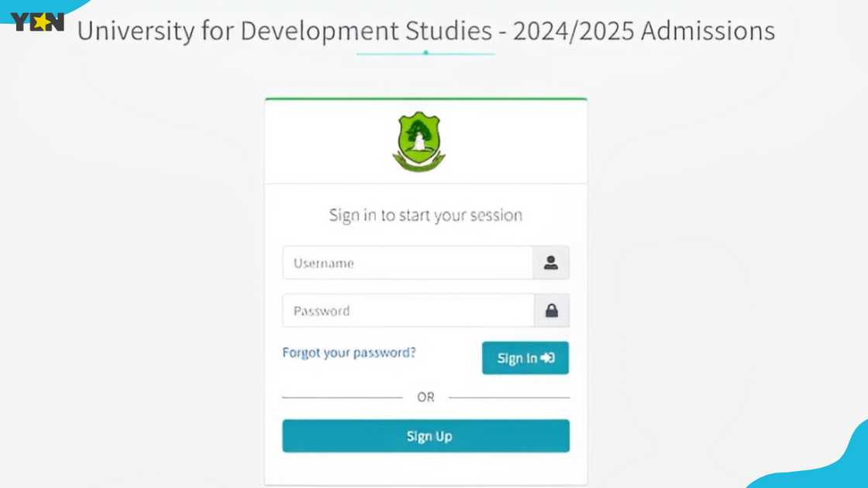868x488 pixels.
Task: Click the divider line right of OR
Action: coord(509,397)
